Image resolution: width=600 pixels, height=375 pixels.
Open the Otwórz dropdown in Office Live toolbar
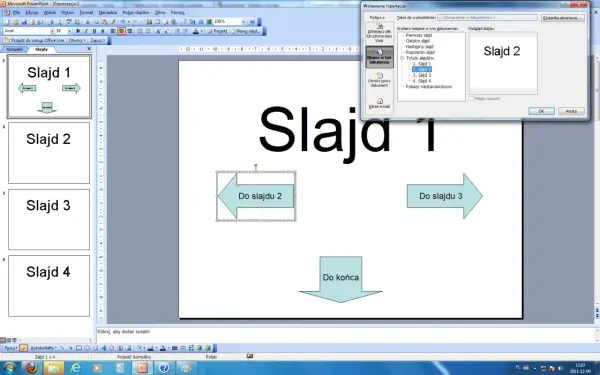[77, 40]
